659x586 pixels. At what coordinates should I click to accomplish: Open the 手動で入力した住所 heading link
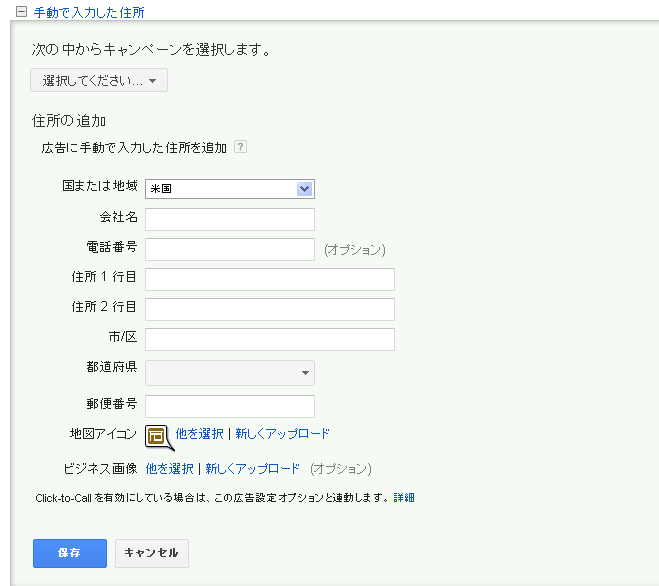89,13
